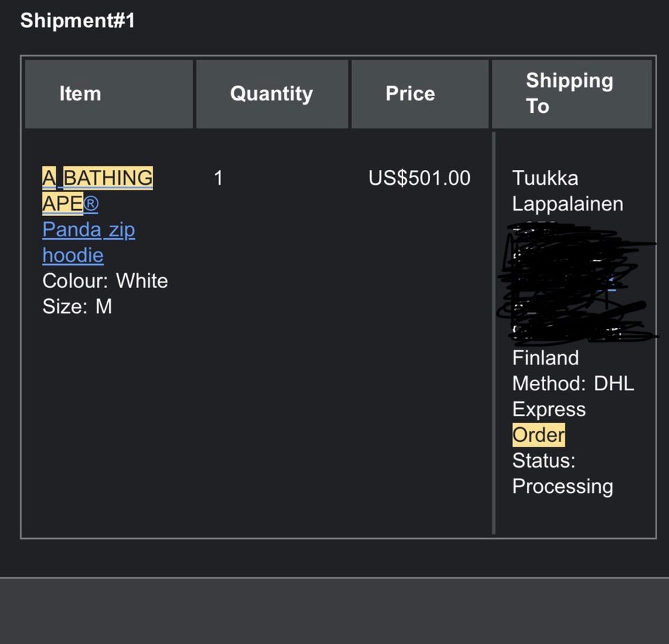Click the Size: M text
Image resolution: width=669 pixels, height=644 pixels.
click(x=77, y=307)
